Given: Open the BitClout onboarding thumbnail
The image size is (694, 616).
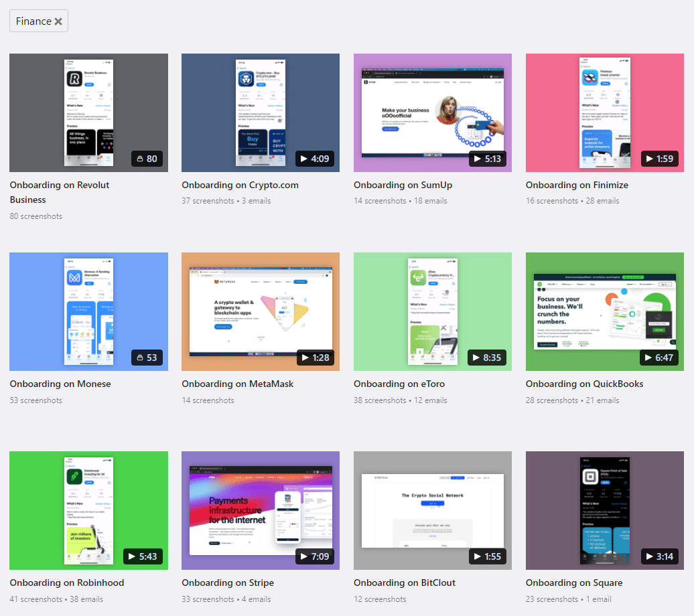Looking at the screenshot, I should [433, 510].
